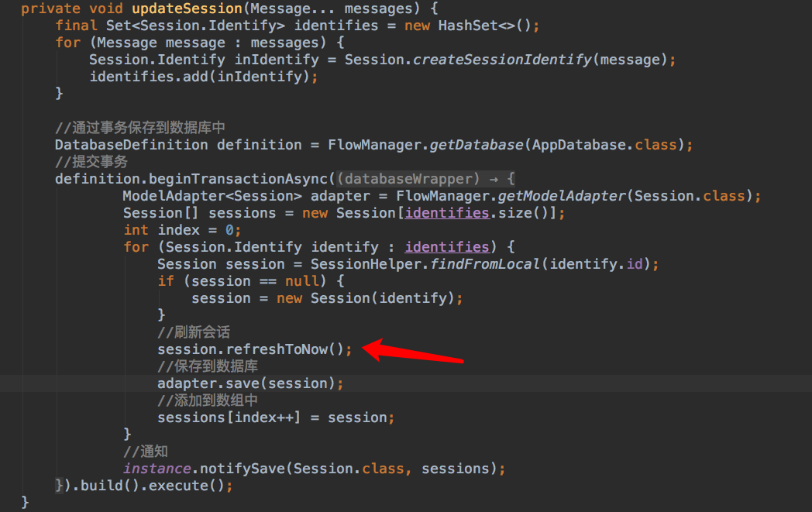Click the comment '//提交事务'
The width and height of the screenshot is (812, 512).
click(91, 162)
